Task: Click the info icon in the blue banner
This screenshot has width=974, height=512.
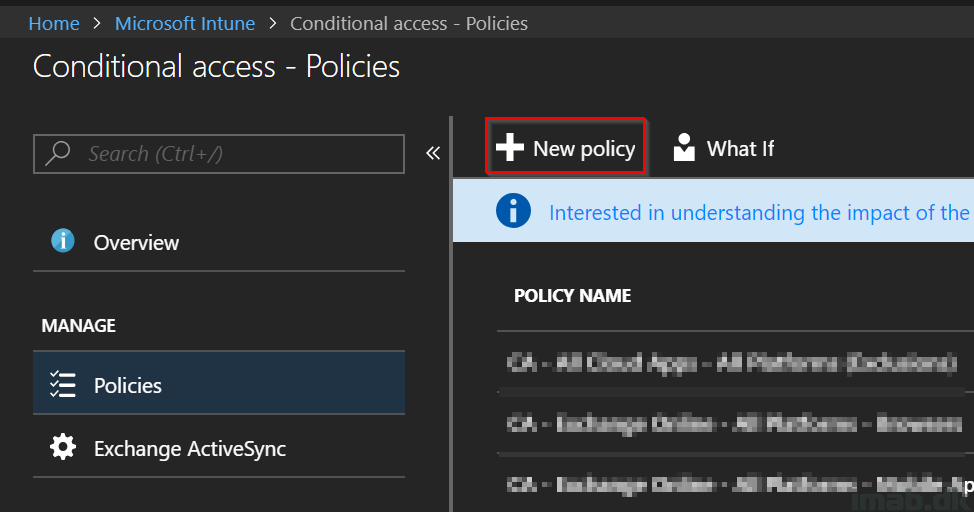Action: (x=513, y=211)
